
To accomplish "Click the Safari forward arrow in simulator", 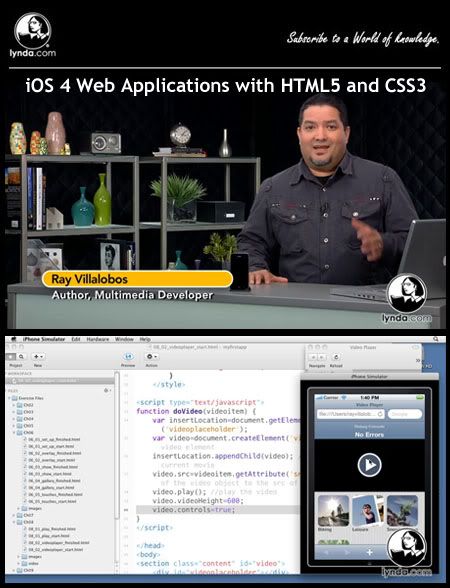I will click(x=347, y=552).
